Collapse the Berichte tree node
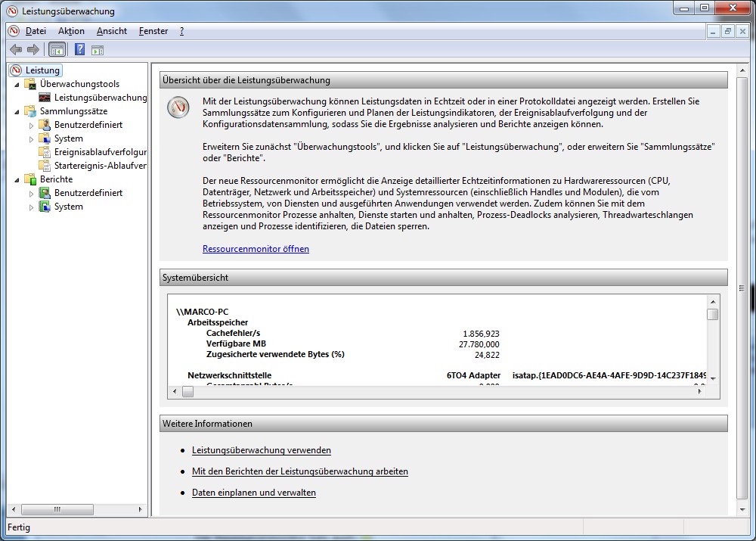Screen dimensions: 756x541 point(17,179)
